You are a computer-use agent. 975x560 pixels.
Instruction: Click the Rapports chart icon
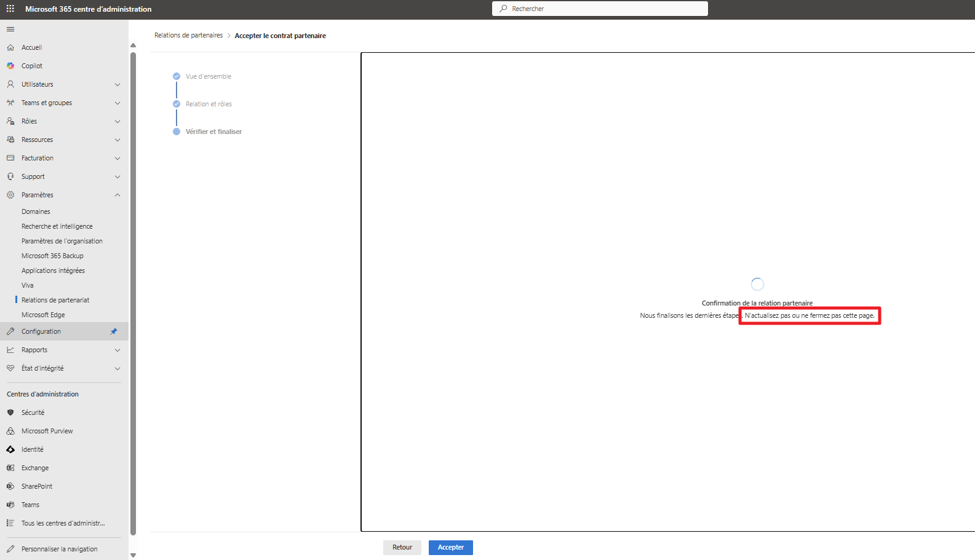pyautogui.click(x=10, y=350)
